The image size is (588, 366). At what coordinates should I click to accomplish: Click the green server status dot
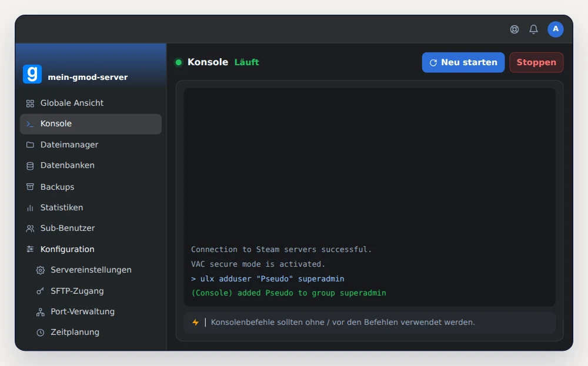[x=179, y=62]
